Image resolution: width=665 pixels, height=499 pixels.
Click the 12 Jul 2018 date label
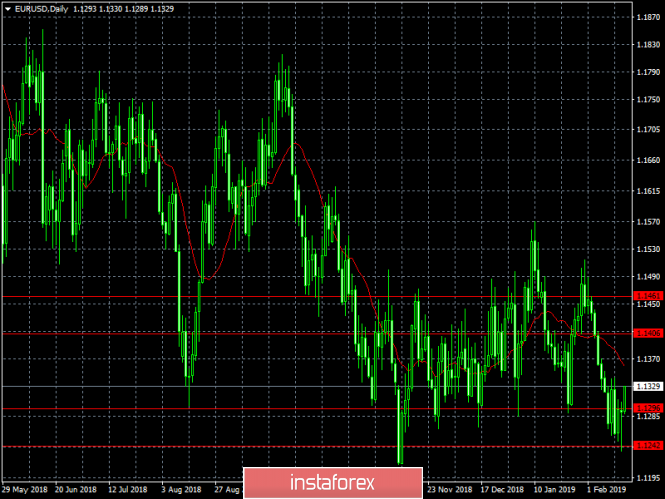(127, 491)
